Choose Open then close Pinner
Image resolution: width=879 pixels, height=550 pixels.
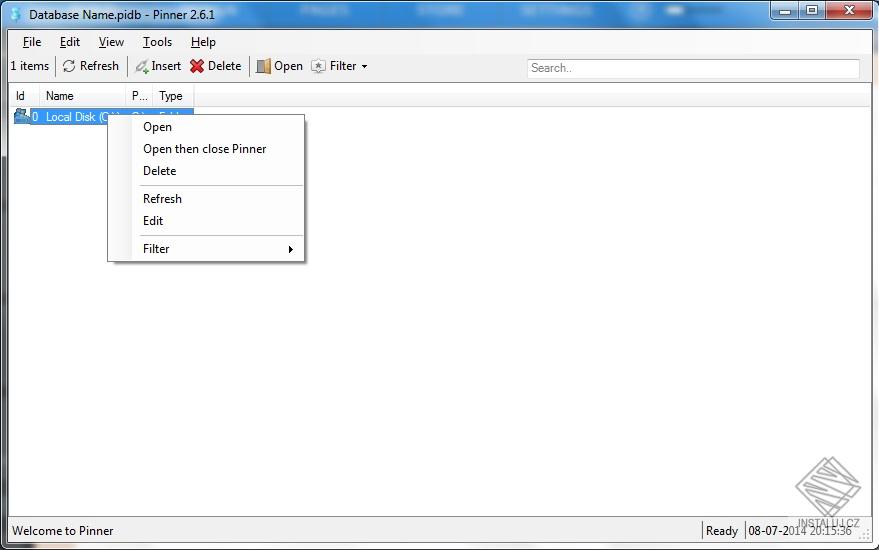[206, 149]
